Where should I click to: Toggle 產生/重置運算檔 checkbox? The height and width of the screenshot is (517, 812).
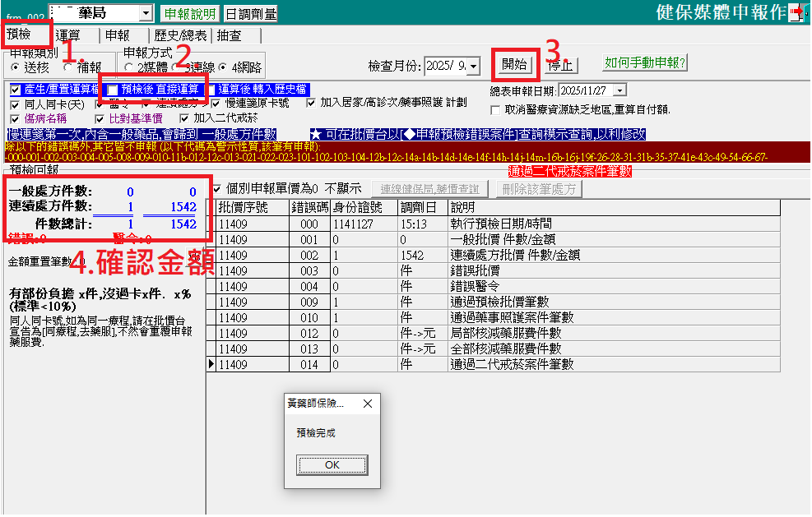click(16, 90)
